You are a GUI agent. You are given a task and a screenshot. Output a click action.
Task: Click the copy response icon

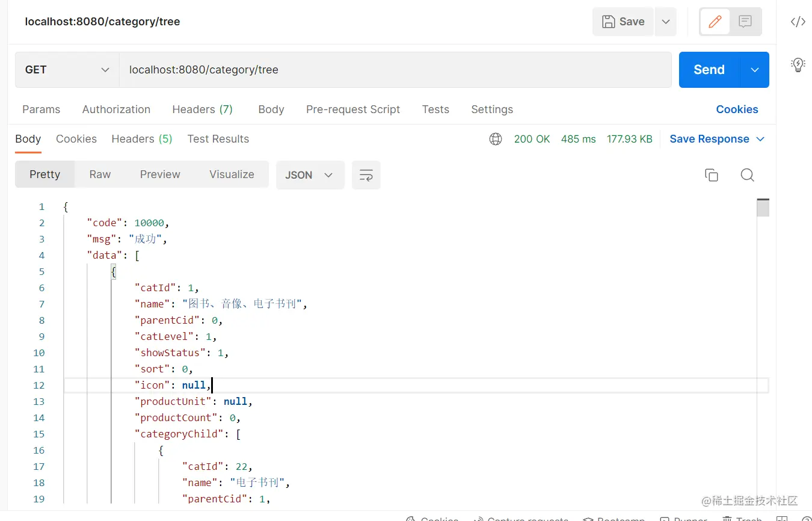(x=712, y=175)
